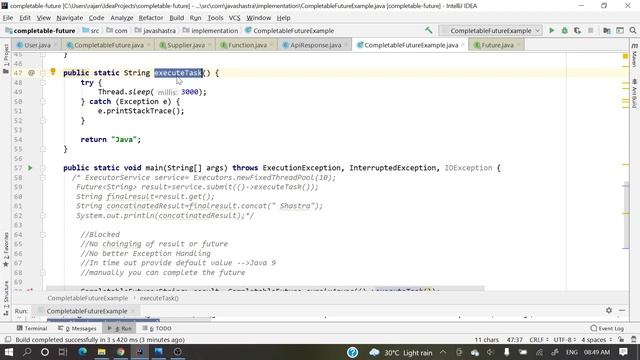Run CompletableFutureExample with green play icon

coord(551,30)
